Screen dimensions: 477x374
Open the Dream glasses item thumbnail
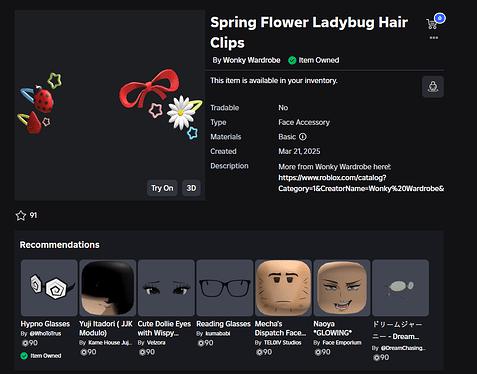tap(400, 288)
